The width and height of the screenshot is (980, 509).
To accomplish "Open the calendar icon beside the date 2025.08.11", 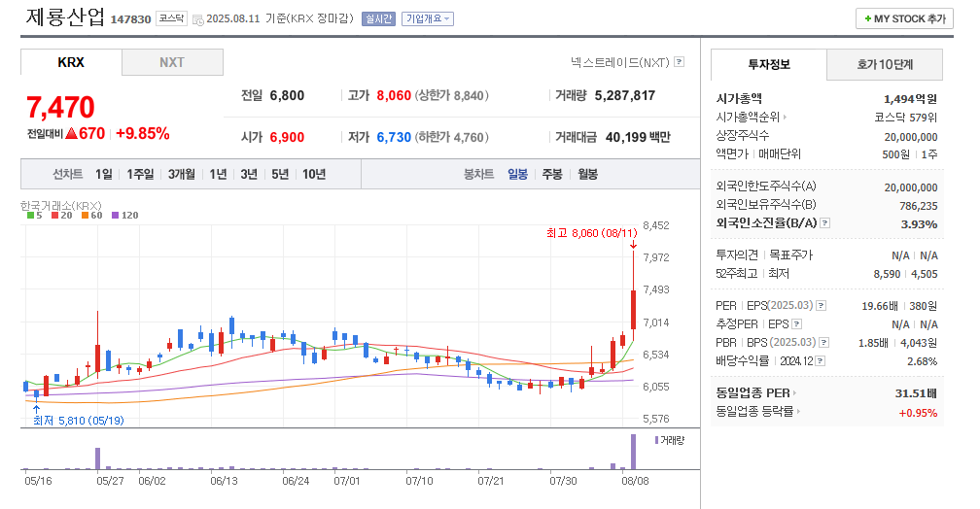I will pyautogui.click(x=197, y=19).
